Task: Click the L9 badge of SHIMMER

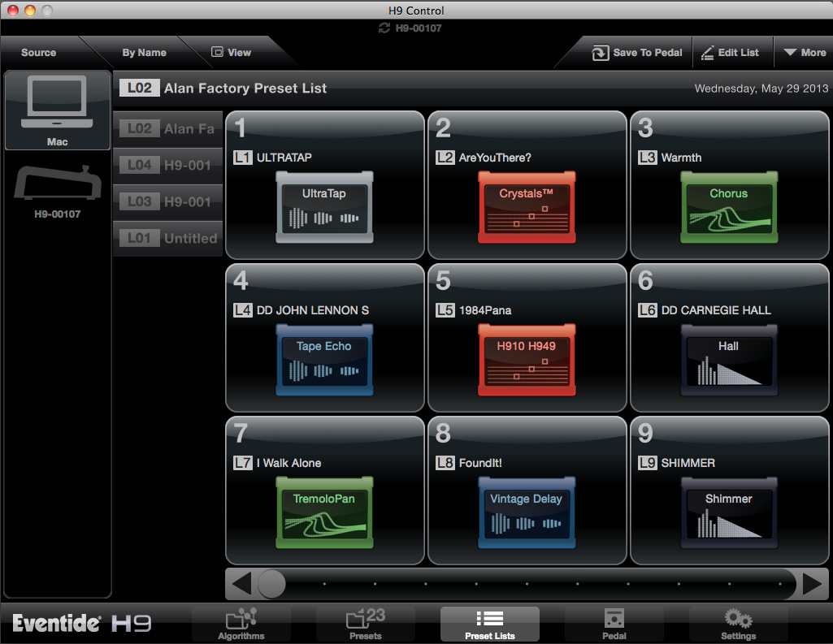Action: click(x=648, y=463)
